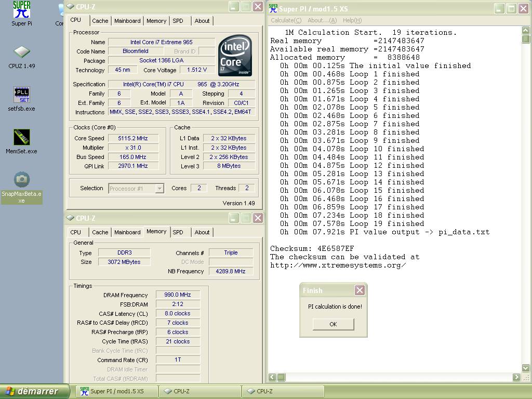Viewport: 532px width, 399px height.
Task: Click OK in the Finish dialog
Action: point(333,324)
